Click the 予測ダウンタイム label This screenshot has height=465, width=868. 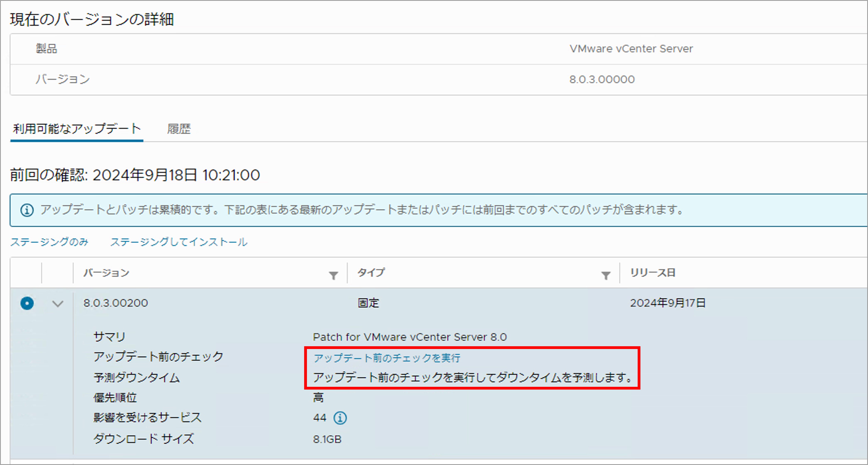[137, 377]
